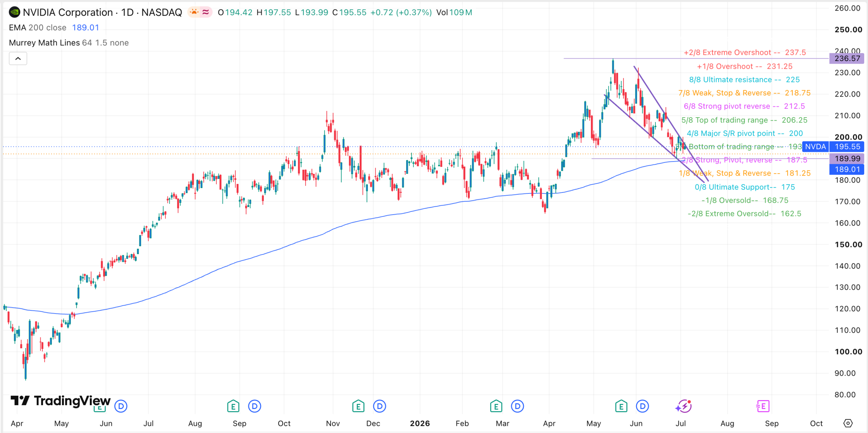The image size is (868, 433).
Task: Click the EMA value 189.01 in the legend
Action: pos(85,27)
